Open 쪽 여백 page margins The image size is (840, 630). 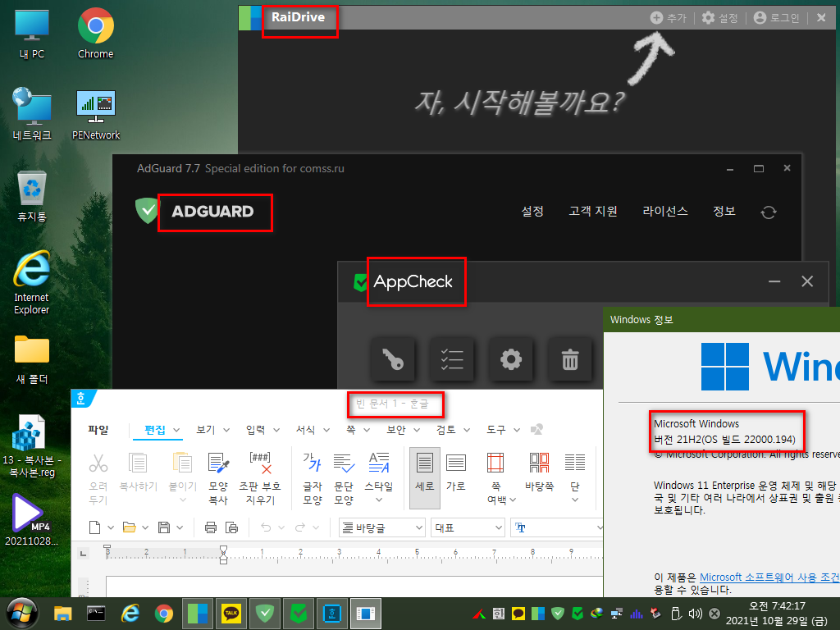pyautogui.click(x=500, y=478)
